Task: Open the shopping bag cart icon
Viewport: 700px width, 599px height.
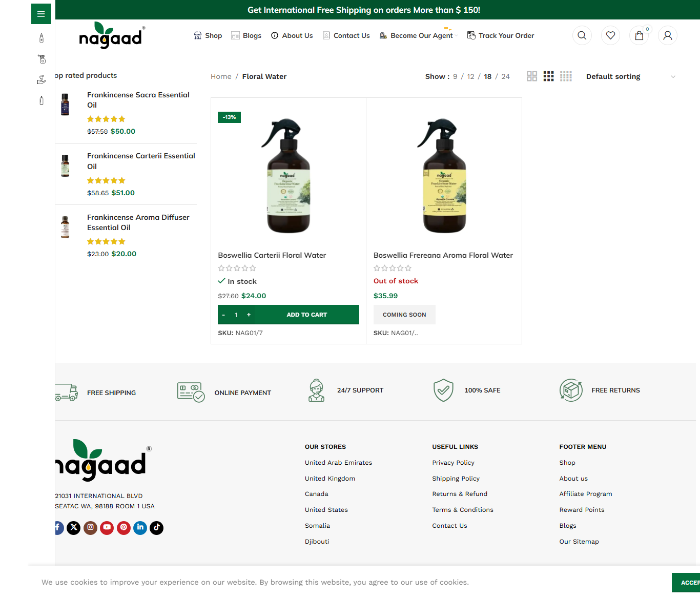Action: [639, 35]
